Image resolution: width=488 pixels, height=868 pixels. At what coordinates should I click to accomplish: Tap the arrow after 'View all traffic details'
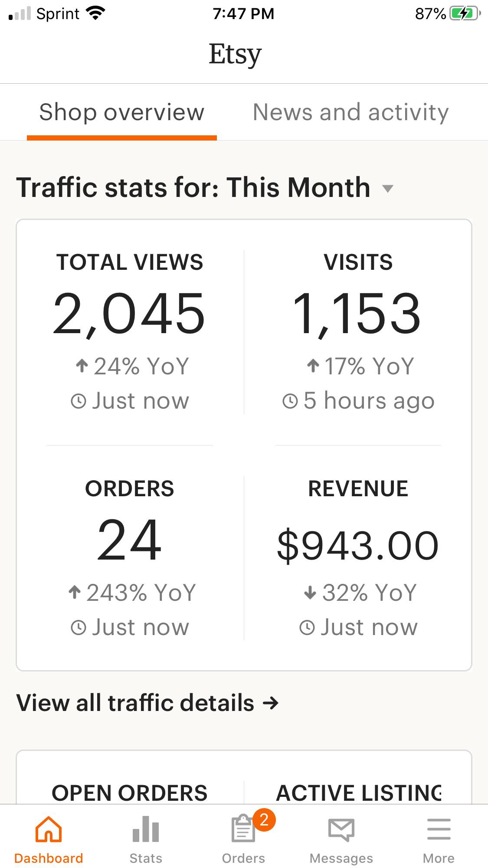coord(271,703)
